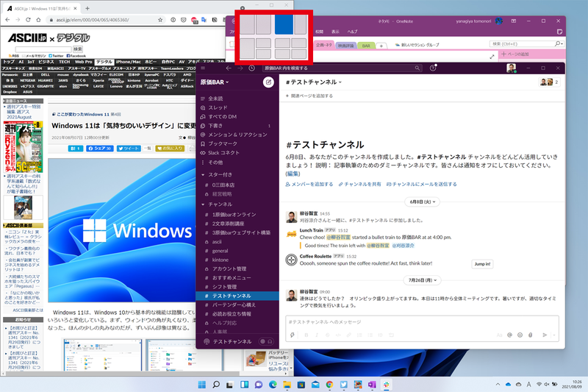Open Windows Start button on taskbar
The image size is (588, 392).
coord(201,385)
